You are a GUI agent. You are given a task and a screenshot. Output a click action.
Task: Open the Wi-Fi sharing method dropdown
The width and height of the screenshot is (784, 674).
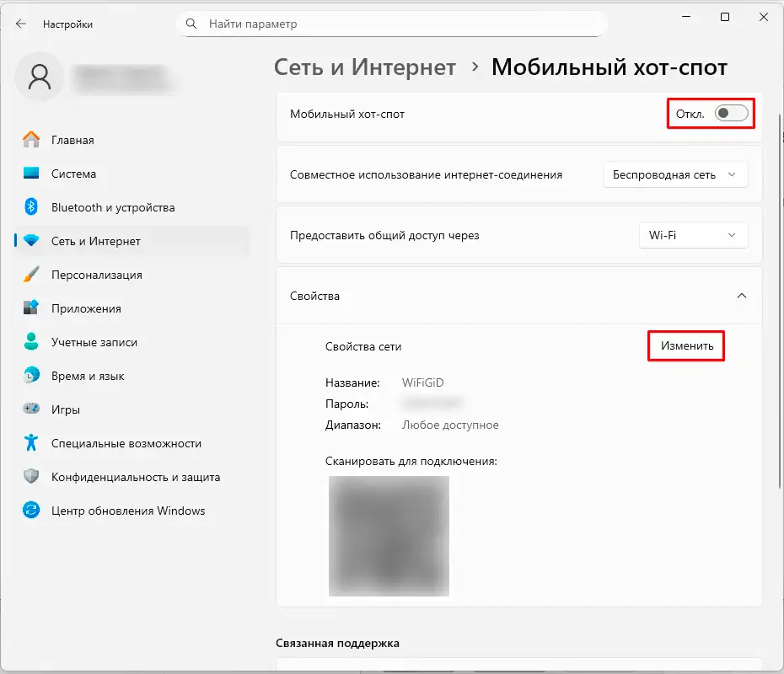pyautogui.click(x=693, y=235)
